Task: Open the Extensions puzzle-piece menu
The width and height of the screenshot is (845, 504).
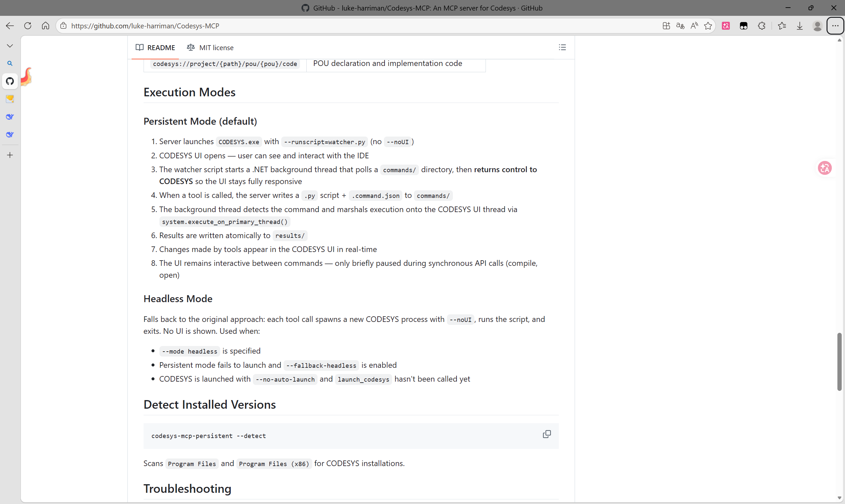Action: 761,26
